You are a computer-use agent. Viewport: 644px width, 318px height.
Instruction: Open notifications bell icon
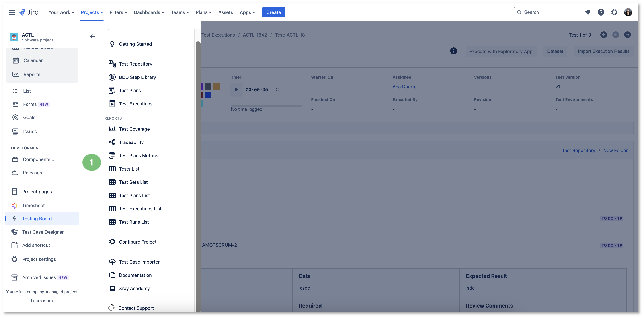pos(587,12)
